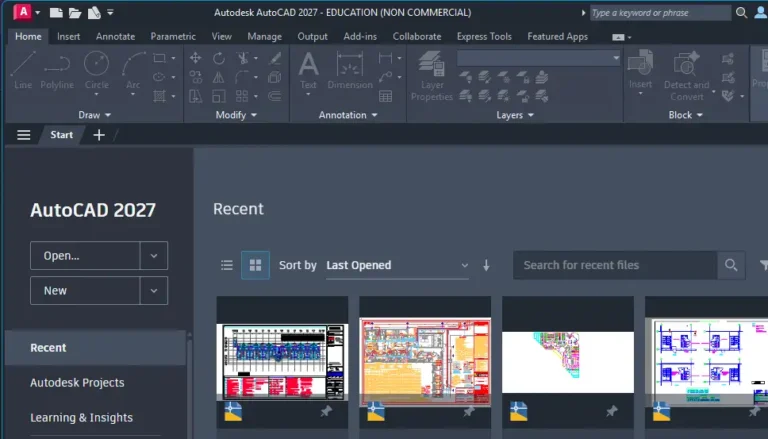Viewport: 768px width, 439px height.
Task: Select the Move tool in Modify
Action: pyautogui.click(x=195, y=58)
